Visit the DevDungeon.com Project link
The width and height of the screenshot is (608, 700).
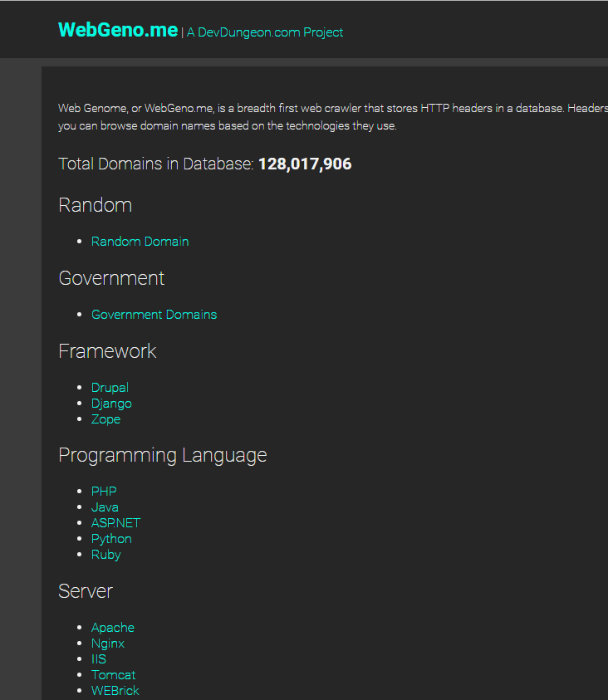tap(265, 32)
